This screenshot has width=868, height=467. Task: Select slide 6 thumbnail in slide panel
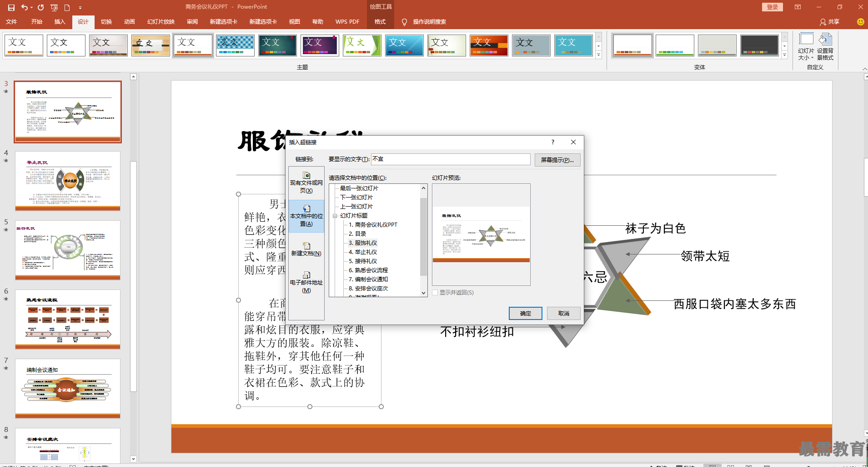[x=68, y=319]
